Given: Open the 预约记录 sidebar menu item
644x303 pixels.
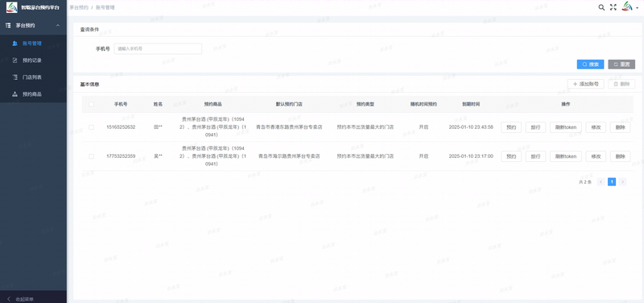Looking at the screenshot, I should [x=33, y=60].
